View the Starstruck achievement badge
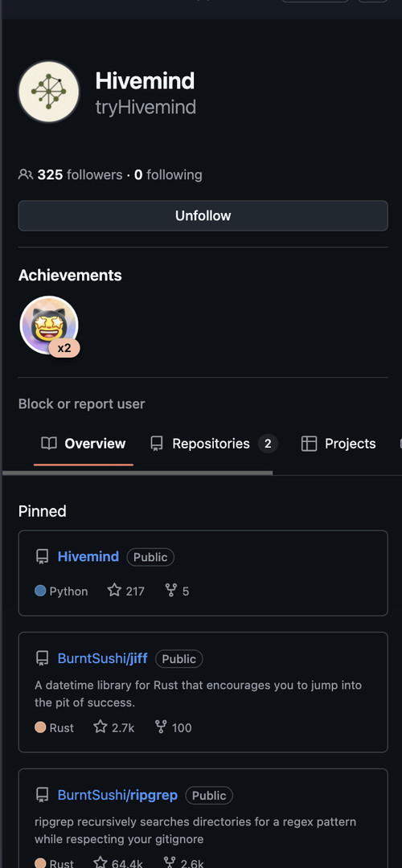 click(49, 325)
